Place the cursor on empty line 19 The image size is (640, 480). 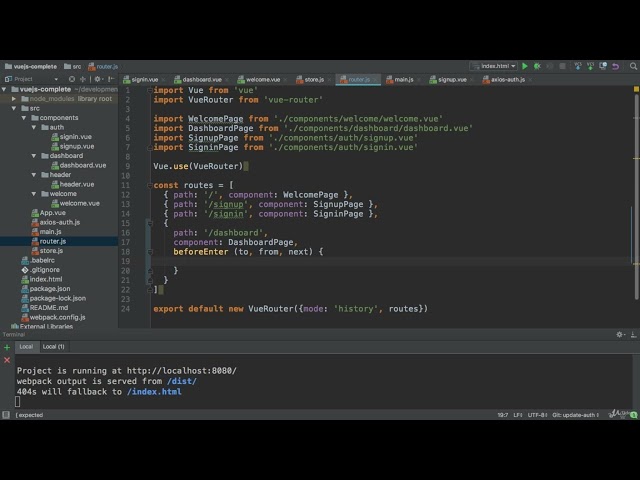(390, 261)
